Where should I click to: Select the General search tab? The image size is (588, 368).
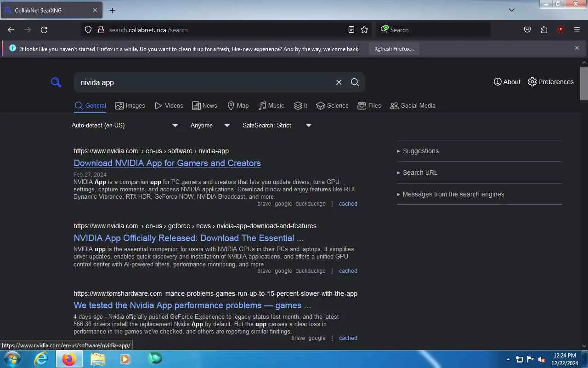coord(90,105)
